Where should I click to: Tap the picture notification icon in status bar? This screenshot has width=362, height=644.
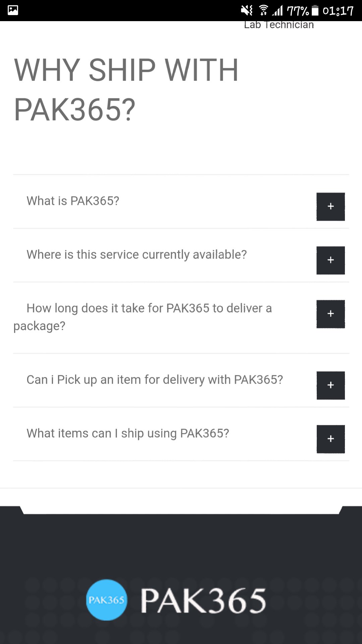[13, 10]
